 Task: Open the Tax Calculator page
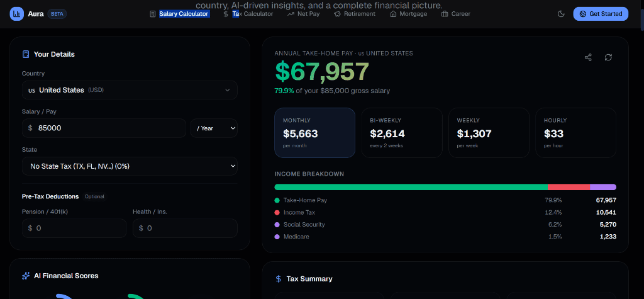(253, 14)
